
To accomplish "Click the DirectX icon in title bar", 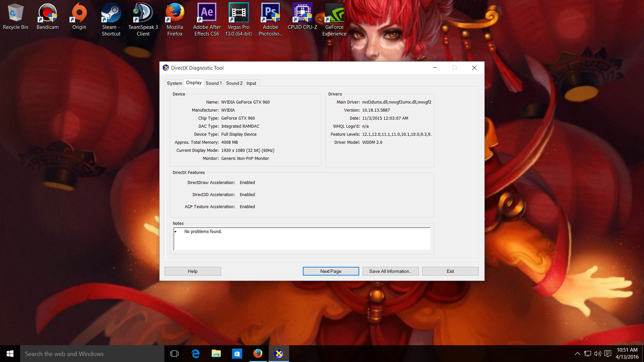I will point(166,68).
